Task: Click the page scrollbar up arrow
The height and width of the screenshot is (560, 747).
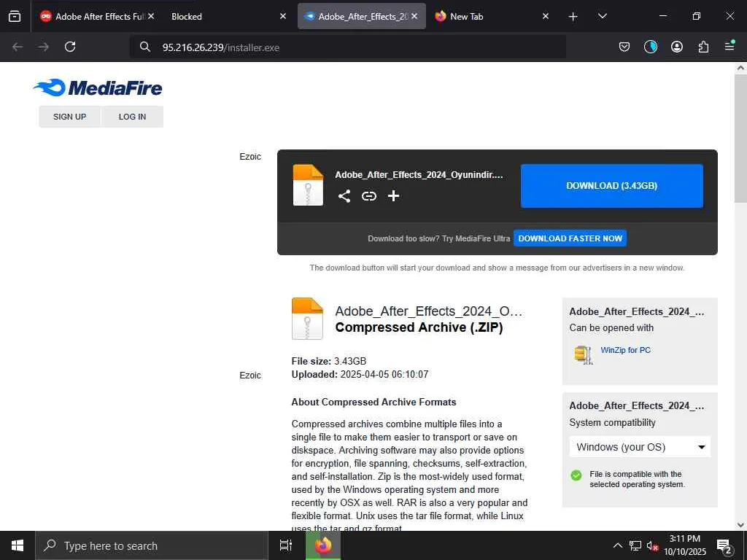Action: (740, 68)
